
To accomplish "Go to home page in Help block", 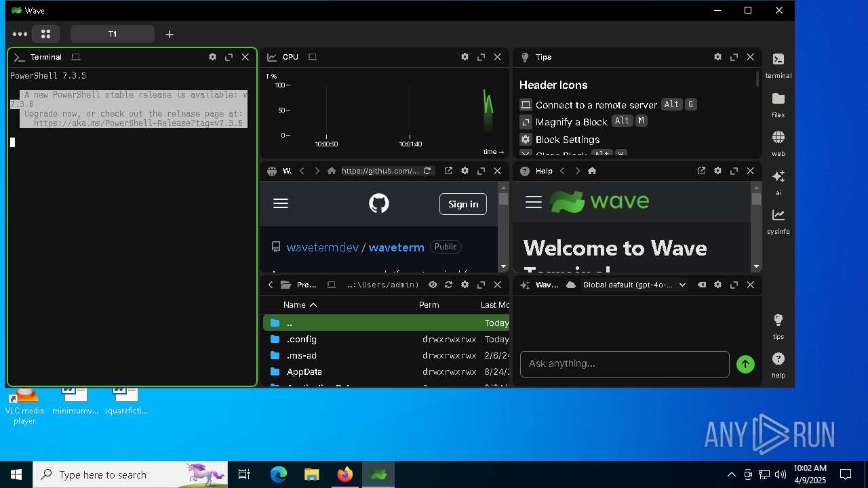I will tap(592, 171).
